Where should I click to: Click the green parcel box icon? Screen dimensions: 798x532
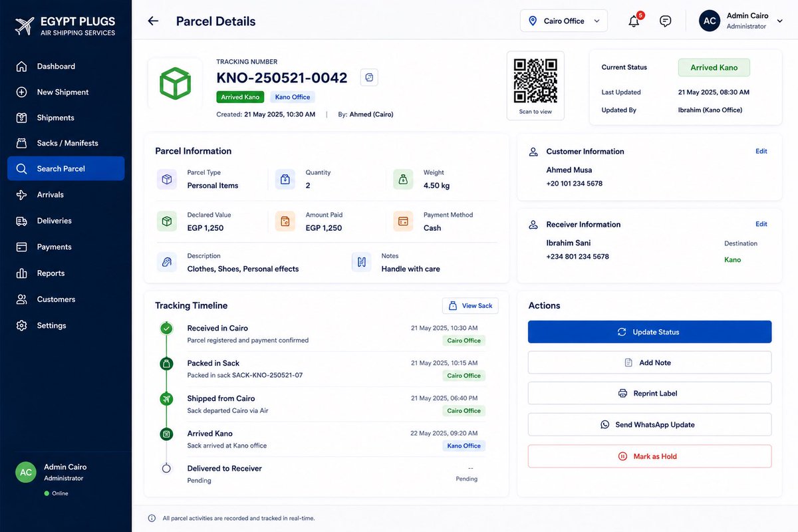pyautogui.click(x=175, y=83)
